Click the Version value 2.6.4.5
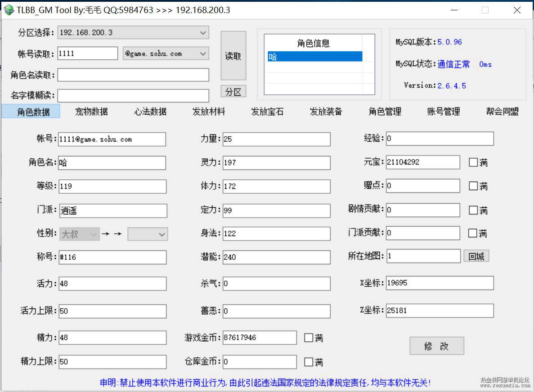The image size is (534, 392). click(x=452, y=85)
